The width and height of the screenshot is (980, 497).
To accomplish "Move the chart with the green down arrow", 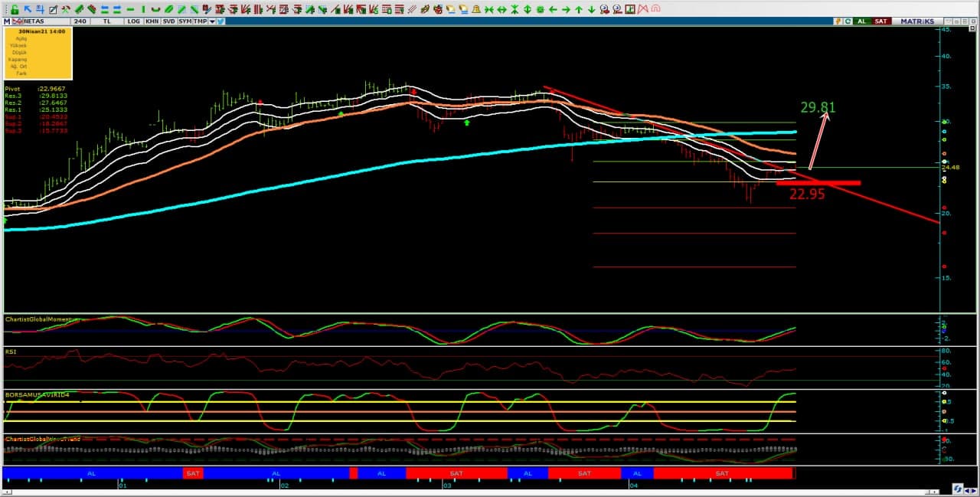I will (592, 9).
